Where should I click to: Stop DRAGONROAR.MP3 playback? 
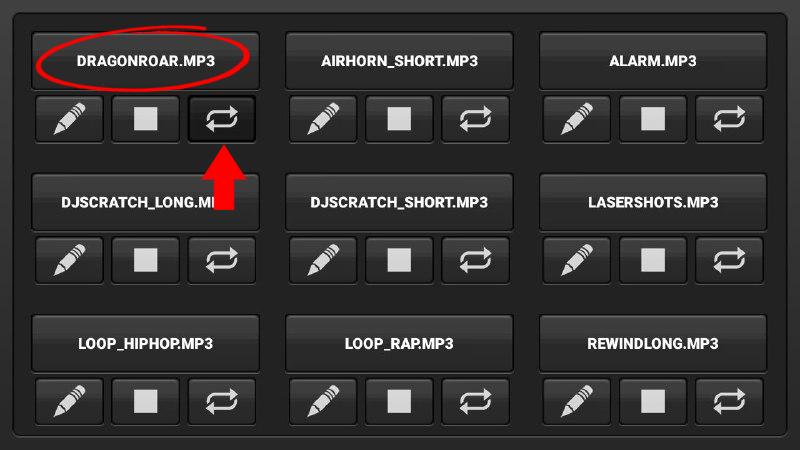(x=145, y=119)
